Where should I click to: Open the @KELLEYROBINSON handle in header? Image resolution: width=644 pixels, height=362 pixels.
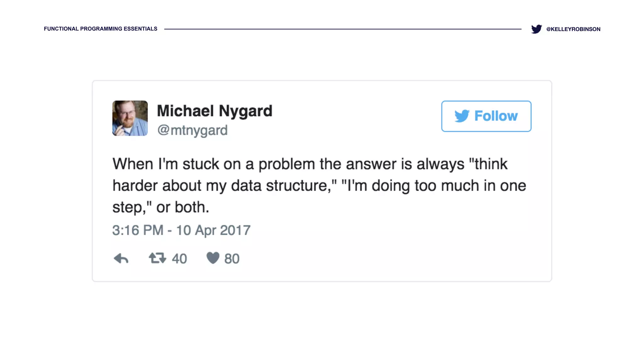[573, 29]
